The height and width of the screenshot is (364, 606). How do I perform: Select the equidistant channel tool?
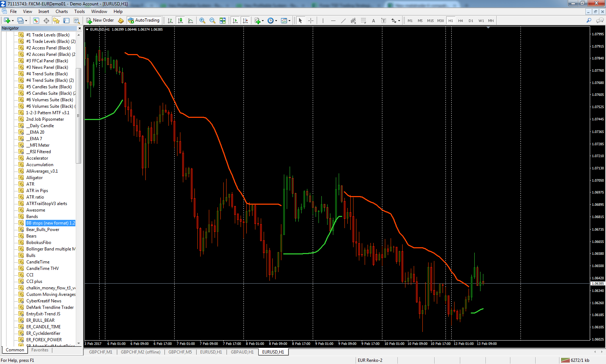353,21
